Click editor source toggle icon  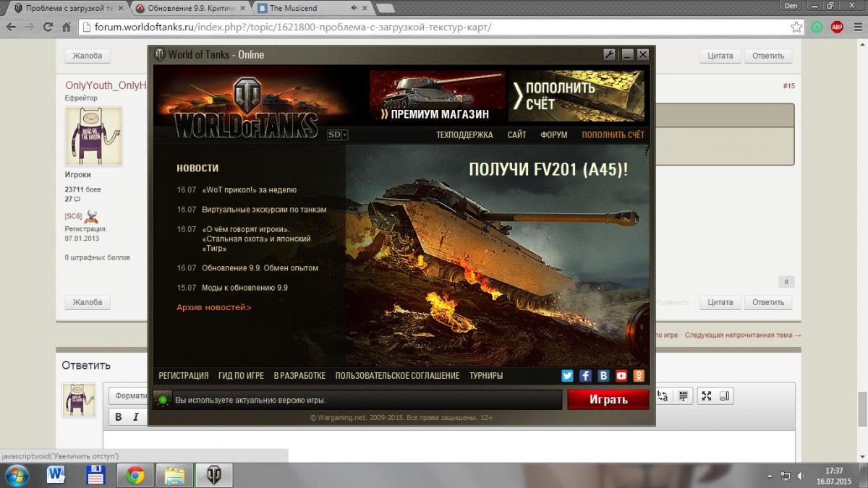pos(726,395)
